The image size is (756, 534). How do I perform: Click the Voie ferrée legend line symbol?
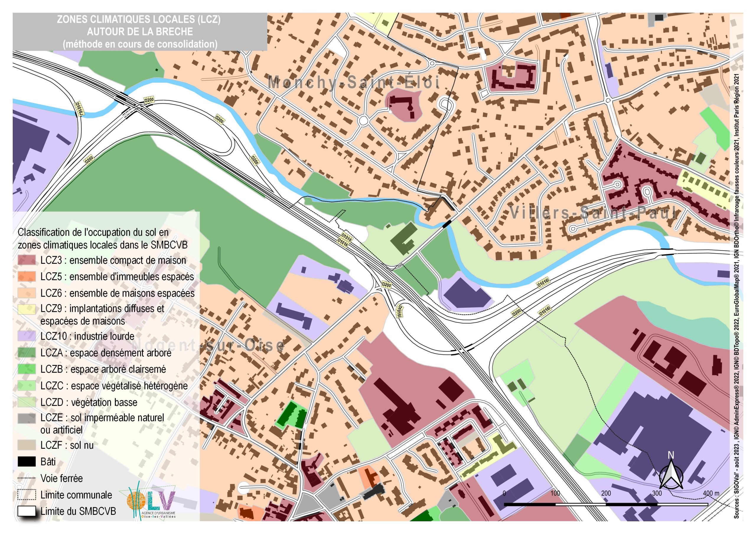pyautogui.click(x=27, y=478)
